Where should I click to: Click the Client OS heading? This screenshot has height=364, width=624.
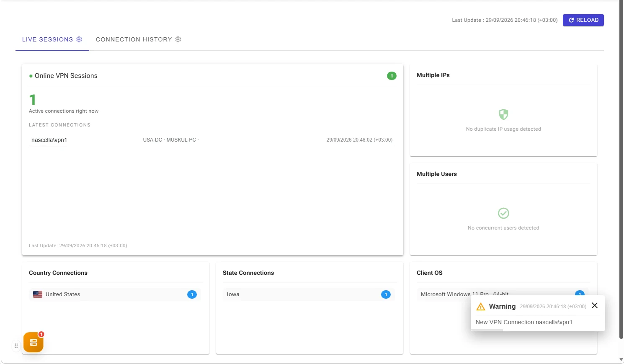[430, 273]
